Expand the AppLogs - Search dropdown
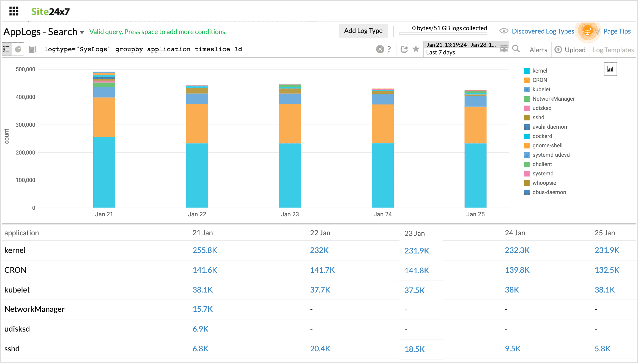The image size is (638, 364). pyautogui.click(x=82, y=32)
